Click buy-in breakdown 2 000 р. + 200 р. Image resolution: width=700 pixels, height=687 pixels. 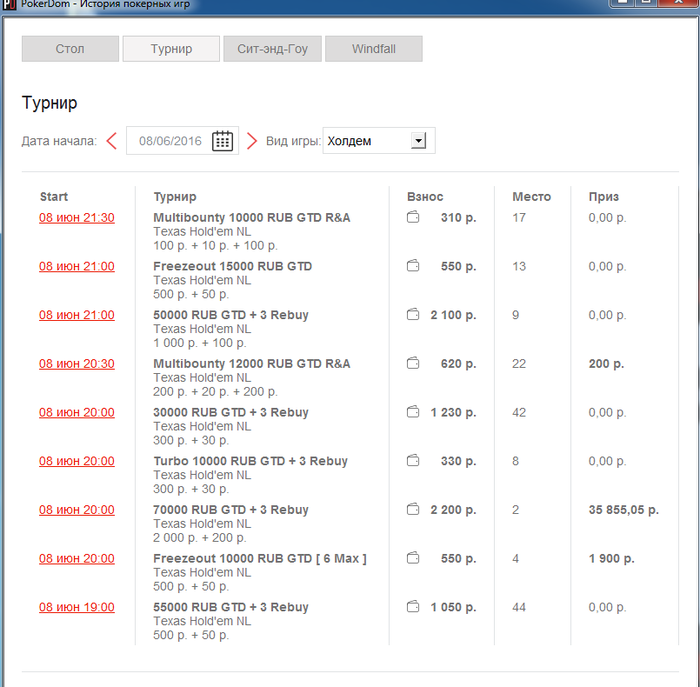pyautogui.click(x=200, y=538)
